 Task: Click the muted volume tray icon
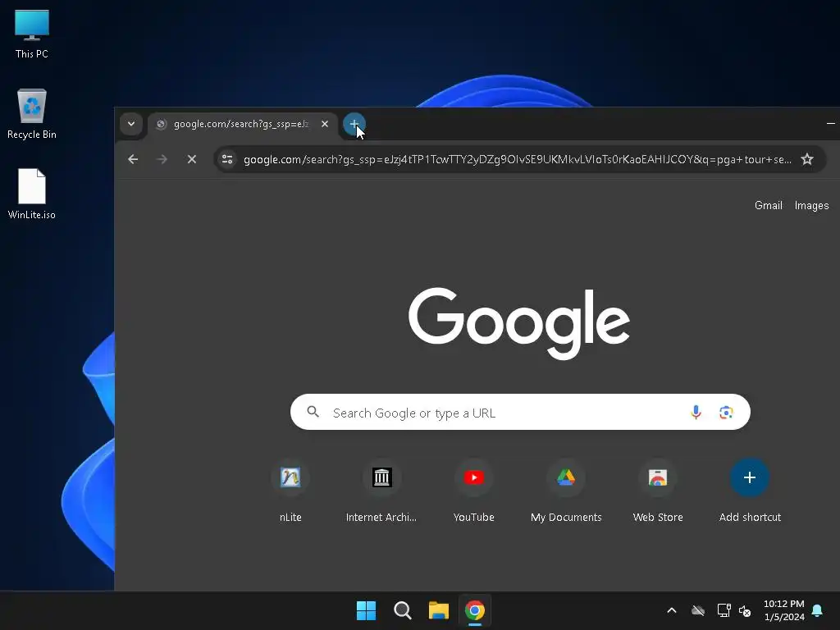tap(745, 610)
